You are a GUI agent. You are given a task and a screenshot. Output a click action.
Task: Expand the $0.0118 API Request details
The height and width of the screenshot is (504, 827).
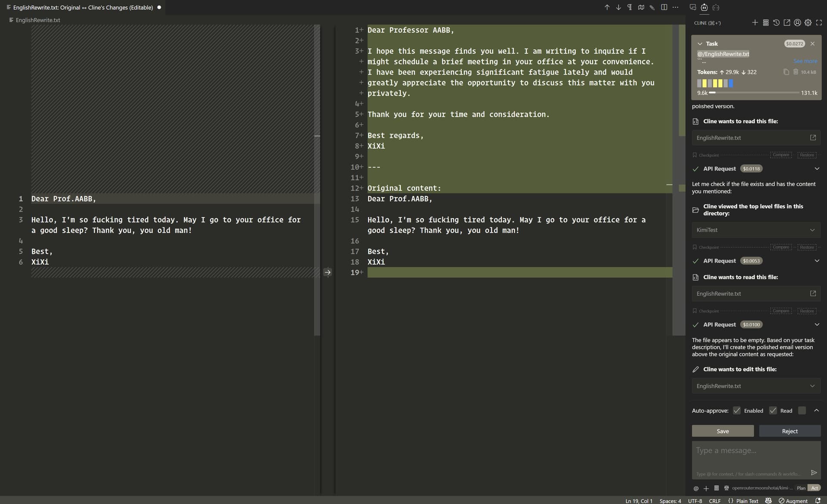pyautogui.click(x=817, y=168)
